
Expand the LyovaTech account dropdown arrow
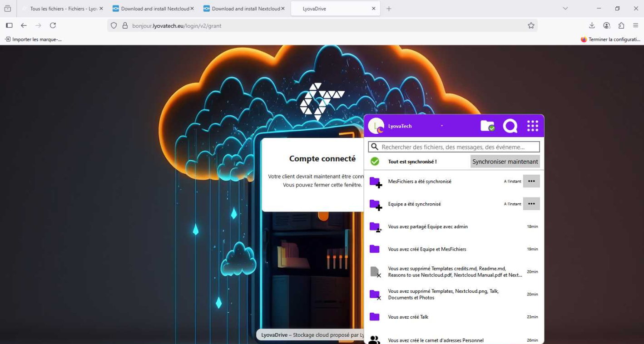point(442,126)
